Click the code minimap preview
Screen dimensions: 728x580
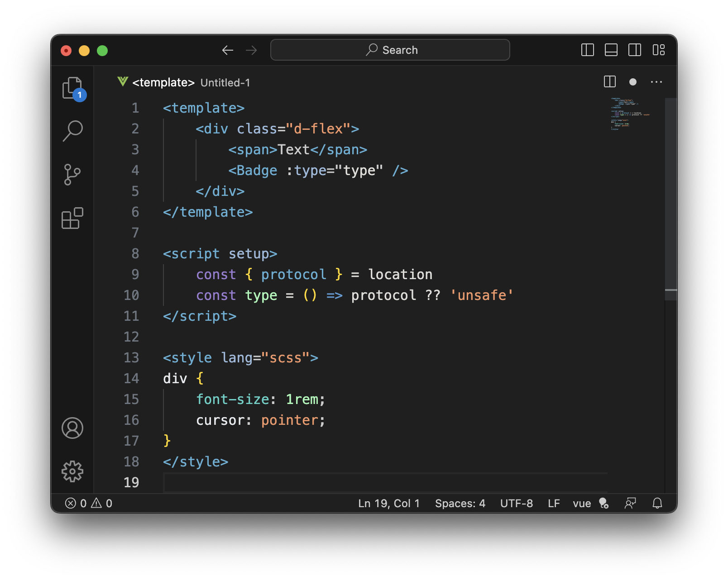coord(630,114)
